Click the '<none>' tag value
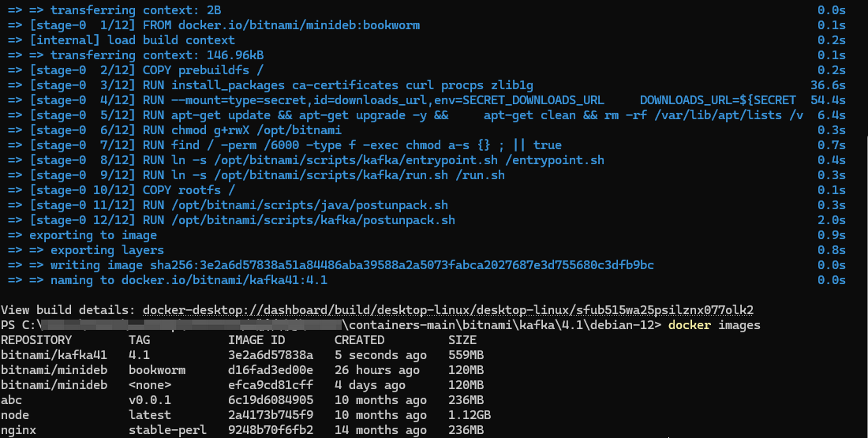The image size is (868, 438). pyautogui.click(x=150, y=385)
